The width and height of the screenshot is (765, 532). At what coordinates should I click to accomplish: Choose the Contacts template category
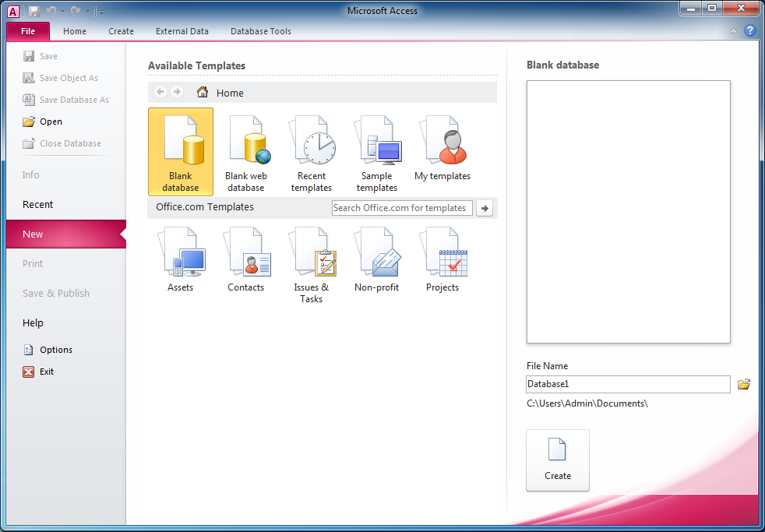(246, 261)
